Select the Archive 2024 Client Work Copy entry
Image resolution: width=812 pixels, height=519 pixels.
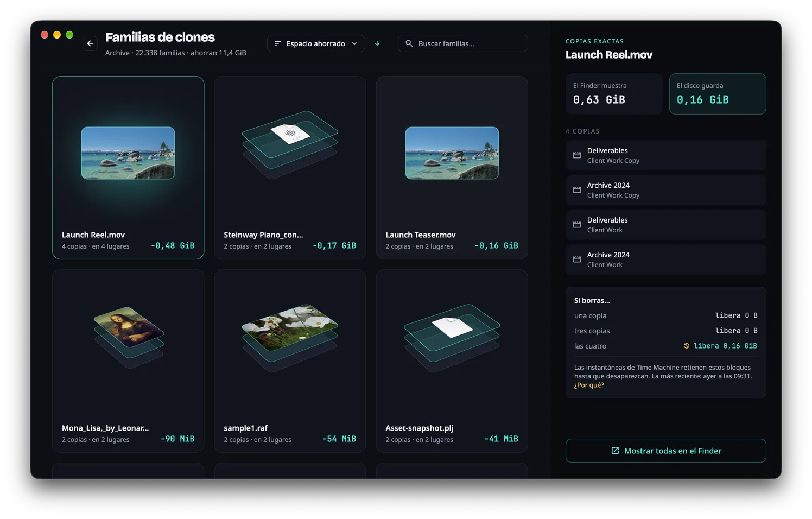coord(666,190)
